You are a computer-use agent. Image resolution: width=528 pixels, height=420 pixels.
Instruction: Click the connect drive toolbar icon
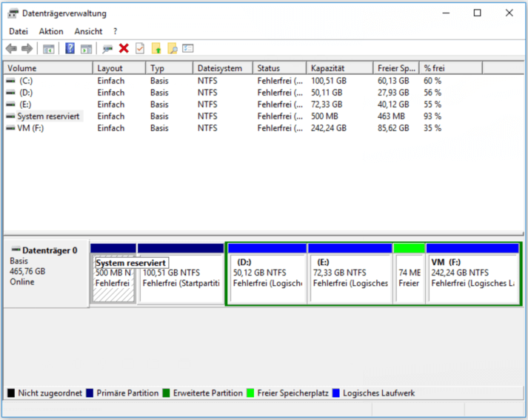click(107, 49)
